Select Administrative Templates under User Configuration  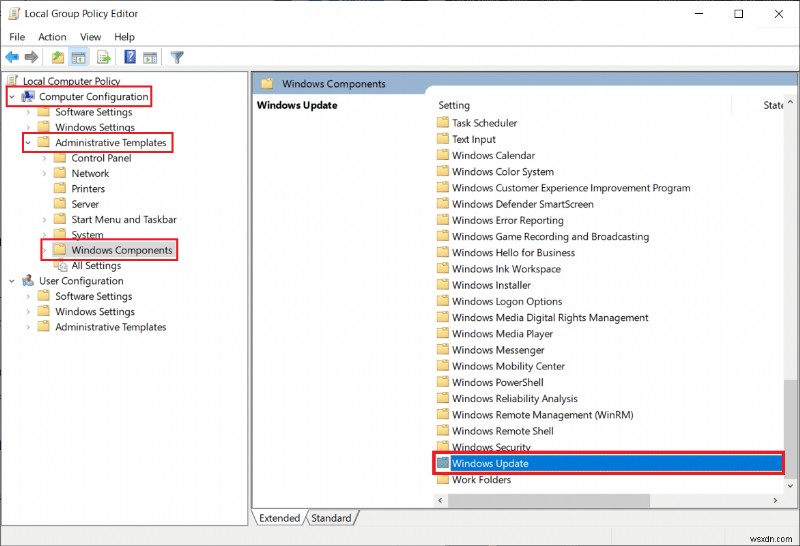pyautogui.click(x=111, y=327)
